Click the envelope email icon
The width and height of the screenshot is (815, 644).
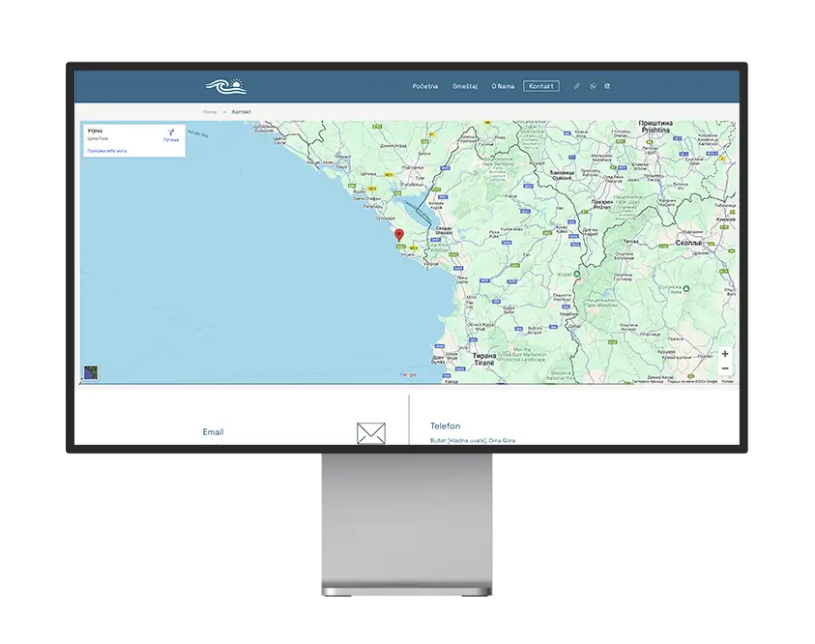click(x=371, y=433)
